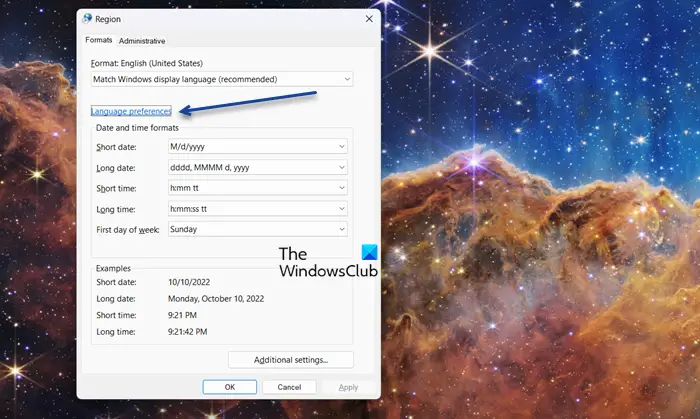Click the Short date label beside M/d/yyyy
This screenshot has height=419, width=700.
(x=116, y=147)
